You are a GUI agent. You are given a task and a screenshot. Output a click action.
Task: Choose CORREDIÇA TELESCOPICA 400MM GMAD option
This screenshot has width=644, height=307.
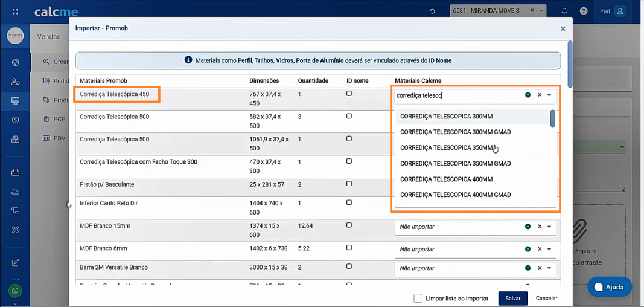(x=455, y=195)
